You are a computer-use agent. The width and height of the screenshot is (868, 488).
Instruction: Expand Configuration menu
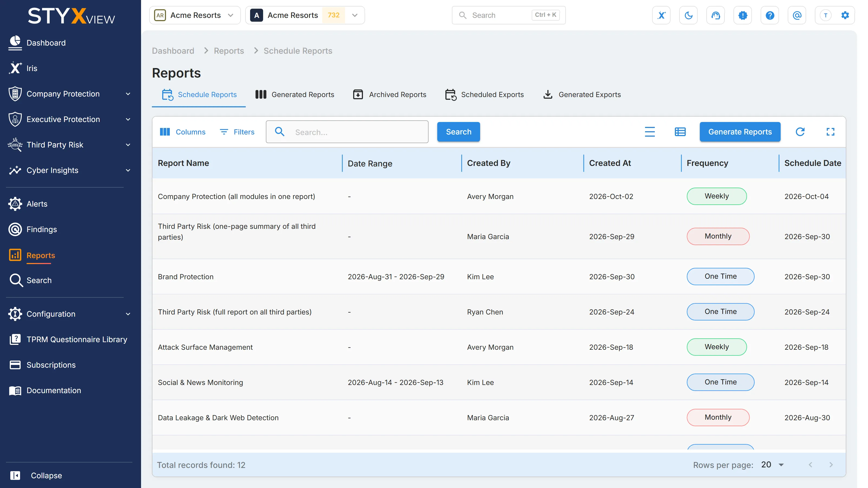(x=70, y=314)
